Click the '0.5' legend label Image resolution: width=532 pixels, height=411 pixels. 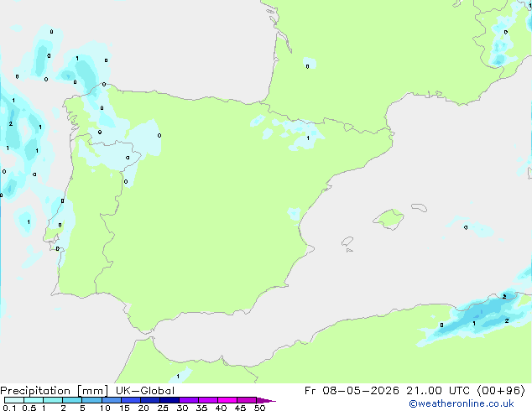pos(29,408)
